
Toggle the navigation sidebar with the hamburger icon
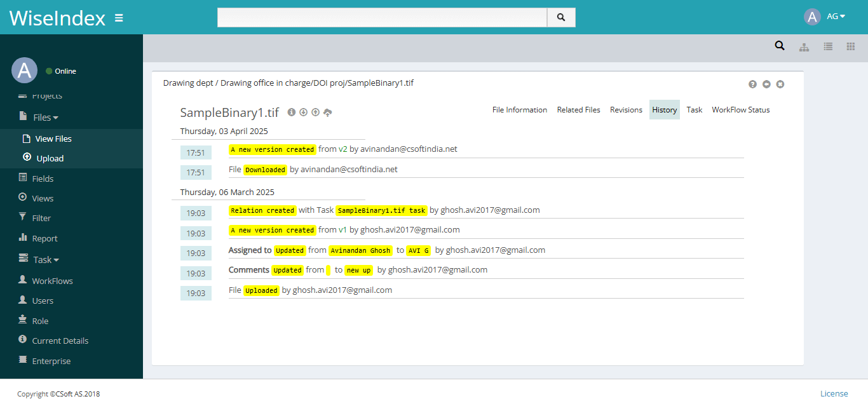click(119, 17)
